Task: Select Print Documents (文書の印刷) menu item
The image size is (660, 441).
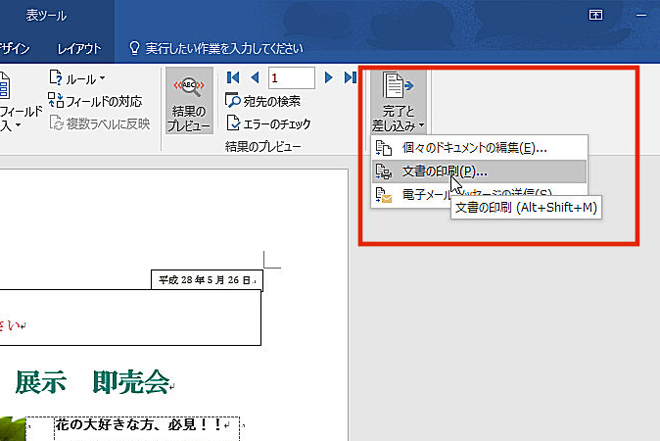Action: coord(479,171)
